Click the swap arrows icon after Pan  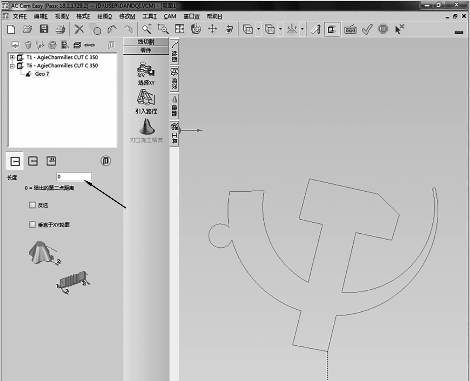tap(229, 29)
